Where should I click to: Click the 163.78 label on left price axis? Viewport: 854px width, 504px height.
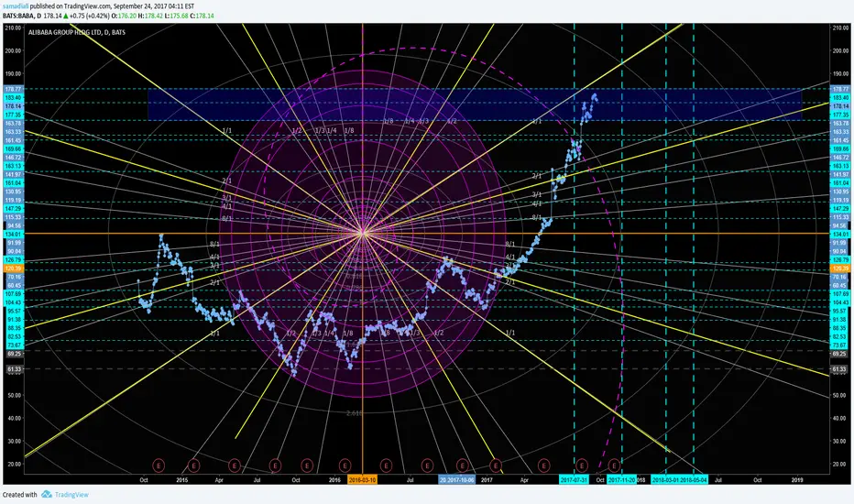(x=14, y=123)
